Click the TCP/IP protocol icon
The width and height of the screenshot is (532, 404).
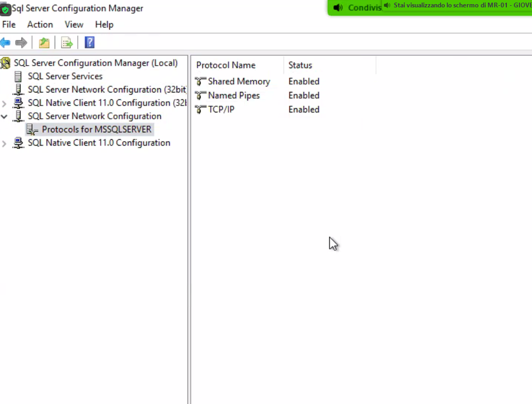200,109
